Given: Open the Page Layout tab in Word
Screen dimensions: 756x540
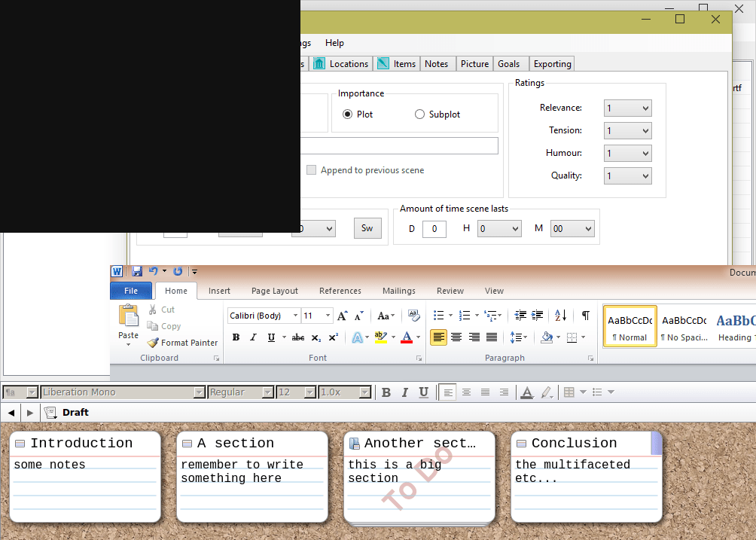Looking at the screenshot, I should (275, 291).
